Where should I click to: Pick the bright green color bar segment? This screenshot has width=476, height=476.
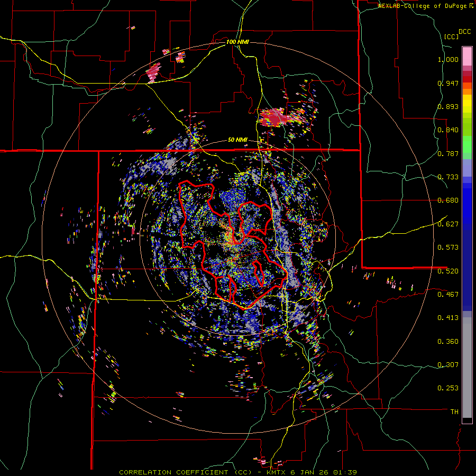(467, 144)
